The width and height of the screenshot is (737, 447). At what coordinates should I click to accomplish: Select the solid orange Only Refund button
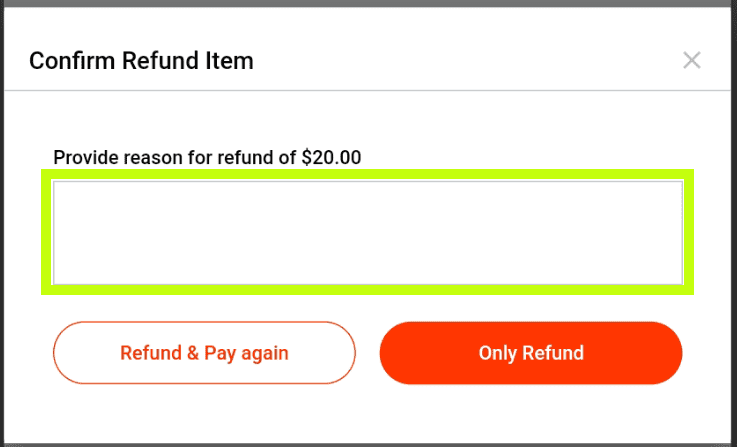coord(531,353)
